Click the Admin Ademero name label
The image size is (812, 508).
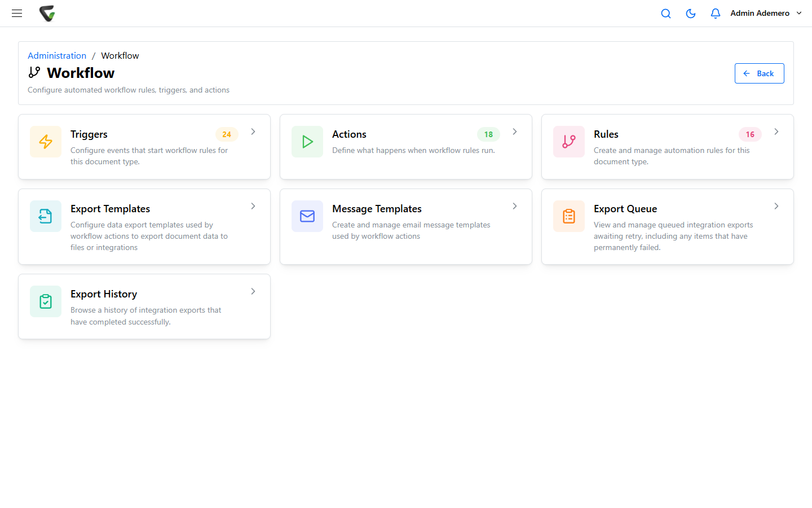[x=760, y=13]
